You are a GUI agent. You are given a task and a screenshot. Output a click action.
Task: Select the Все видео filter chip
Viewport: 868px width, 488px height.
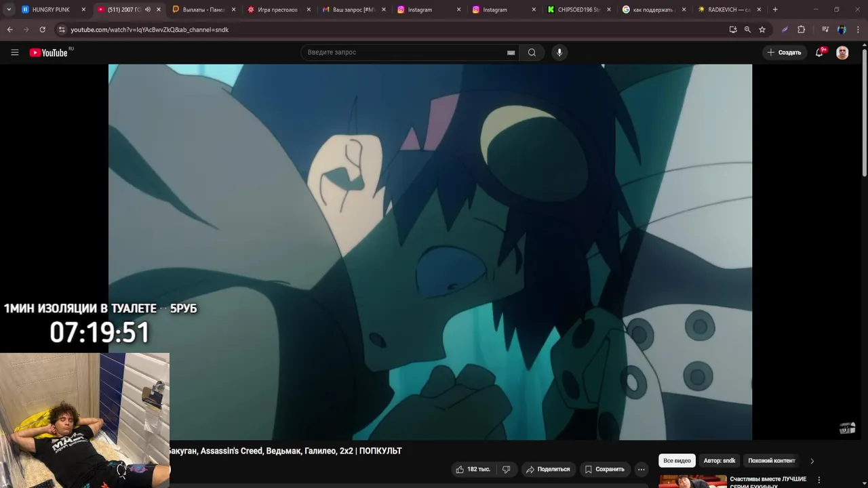(677, 461)
